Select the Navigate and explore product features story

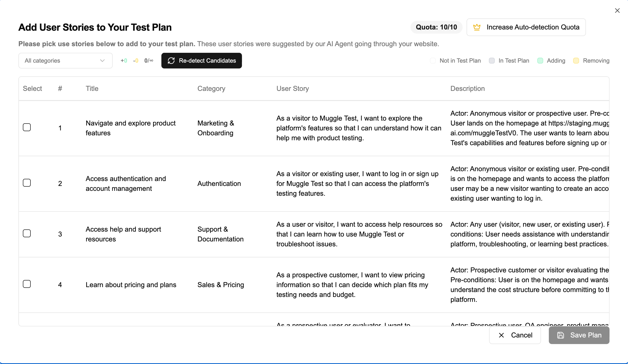tap(27, 127)
